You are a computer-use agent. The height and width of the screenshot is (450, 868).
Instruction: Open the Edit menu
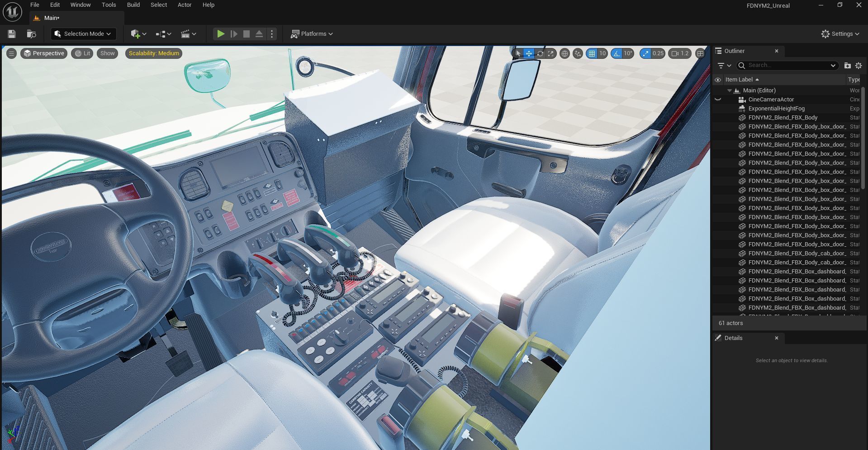(55, 5)
